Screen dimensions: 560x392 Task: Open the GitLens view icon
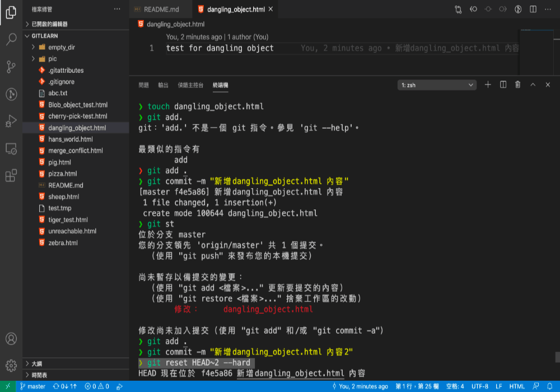click(x=11, y=94)
